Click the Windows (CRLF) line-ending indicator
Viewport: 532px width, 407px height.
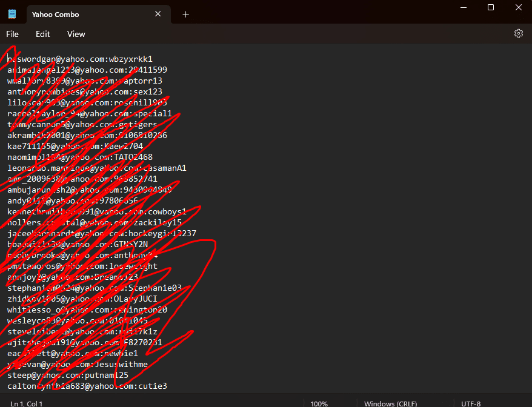click(x=390, y=403)
